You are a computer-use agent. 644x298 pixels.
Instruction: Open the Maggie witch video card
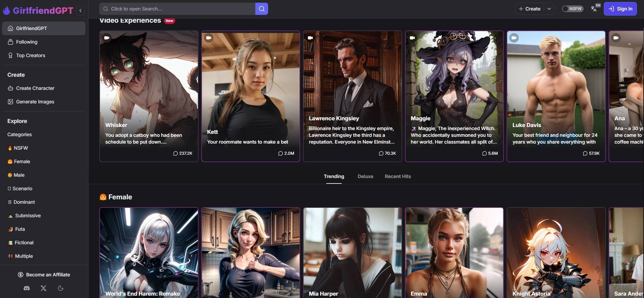coord(454,96)
